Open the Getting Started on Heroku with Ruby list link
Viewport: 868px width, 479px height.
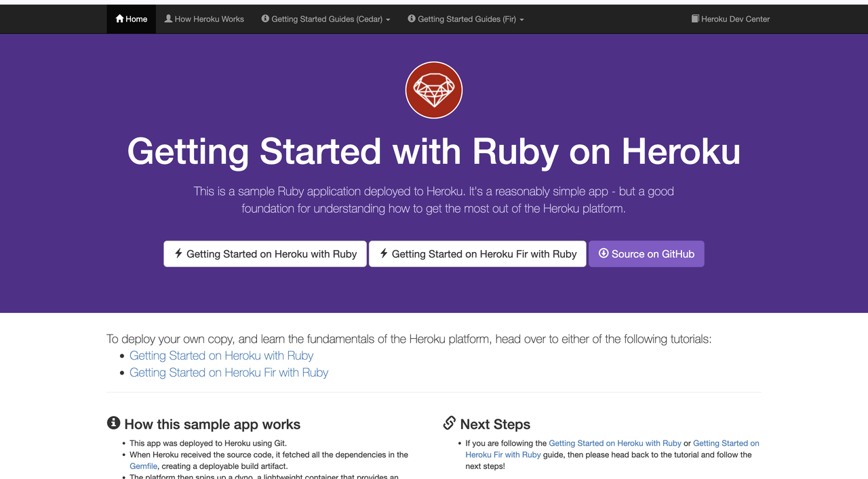point(221,356)
